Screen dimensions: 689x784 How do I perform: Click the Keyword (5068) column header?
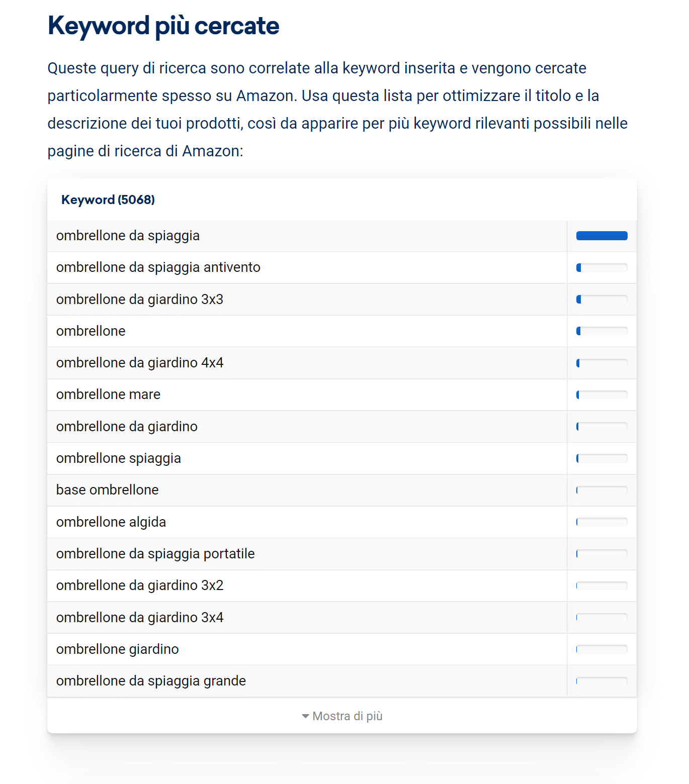(108, 200)
